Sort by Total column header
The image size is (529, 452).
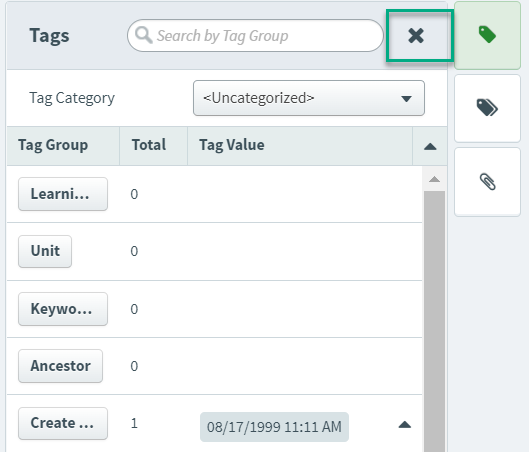coord(149,145)
